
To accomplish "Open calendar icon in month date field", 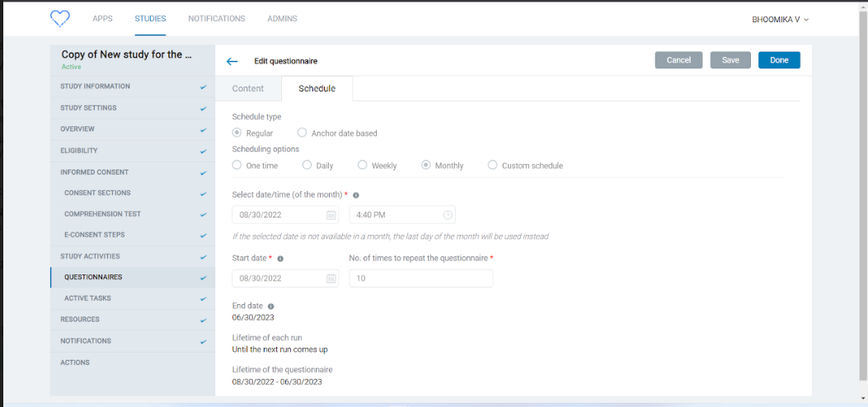I will pyautogui.click(x=331, y=215).
